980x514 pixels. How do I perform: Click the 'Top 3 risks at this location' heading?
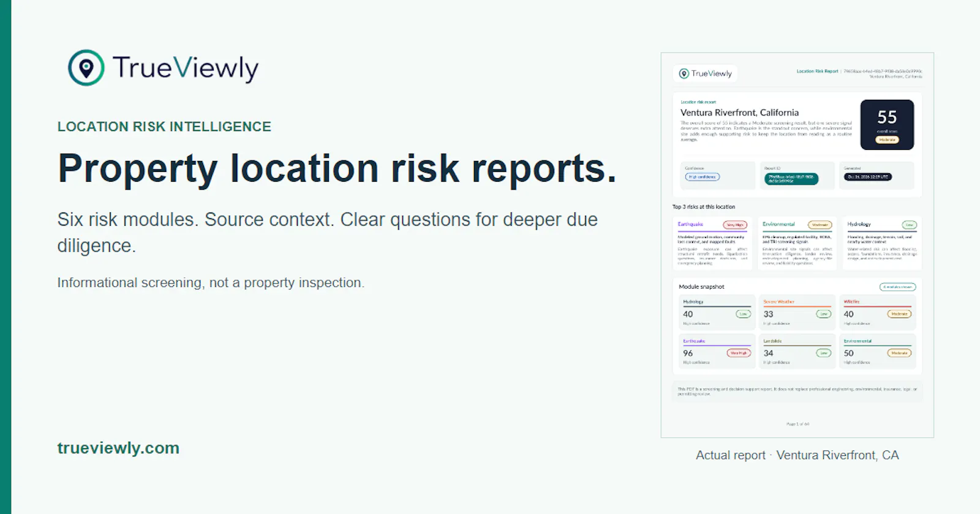click(704, 207)
